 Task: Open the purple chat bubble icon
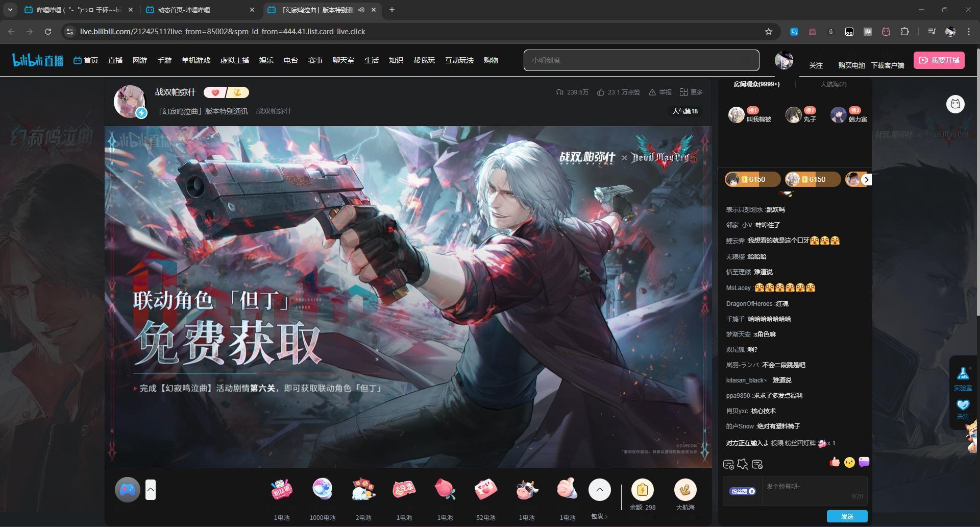tap(864, 462)
